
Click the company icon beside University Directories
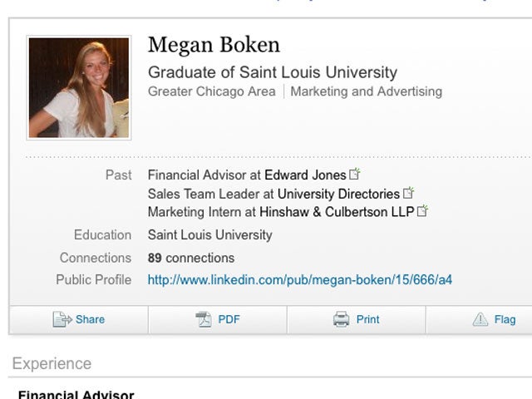click(408, 194)
